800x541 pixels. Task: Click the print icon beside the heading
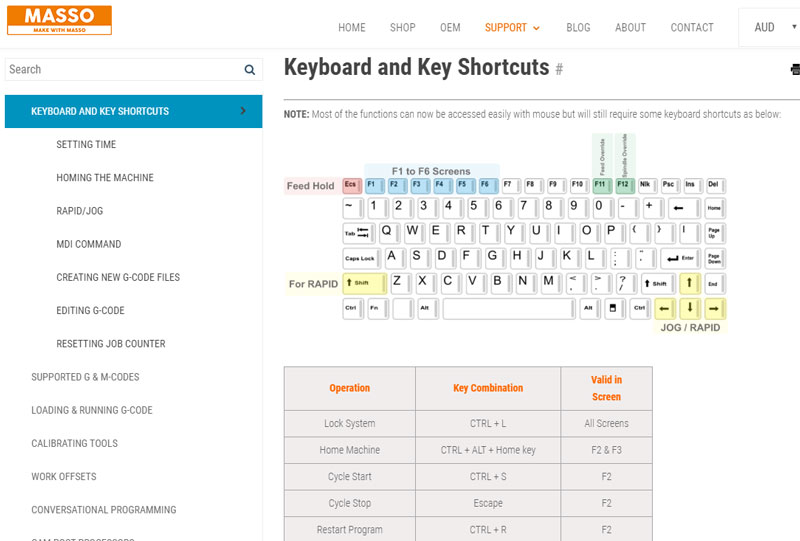[x=795, y=69]
